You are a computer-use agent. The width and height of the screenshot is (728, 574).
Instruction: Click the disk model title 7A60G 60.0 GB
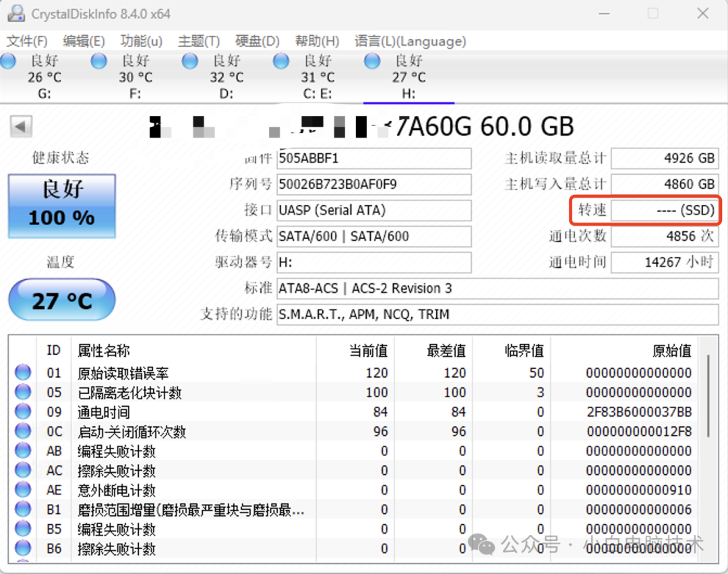click(x=485, y=126)
